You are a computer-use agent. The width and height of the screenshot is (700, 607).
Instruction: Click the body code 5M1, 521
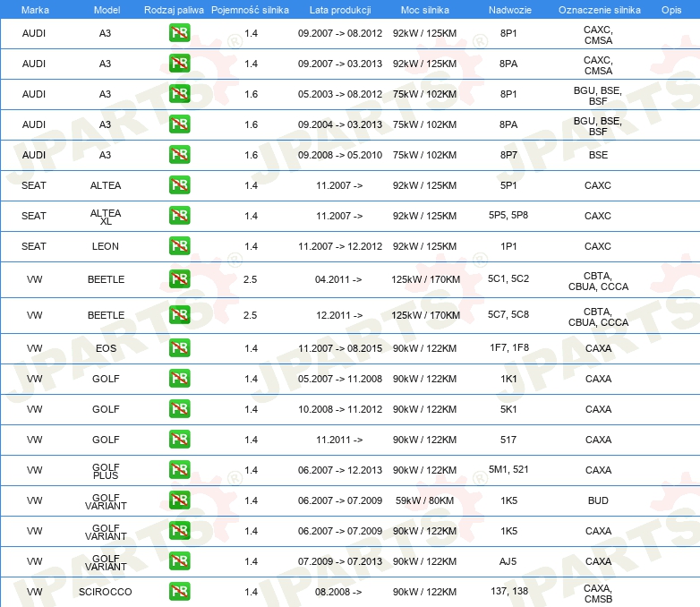(508, 469)
